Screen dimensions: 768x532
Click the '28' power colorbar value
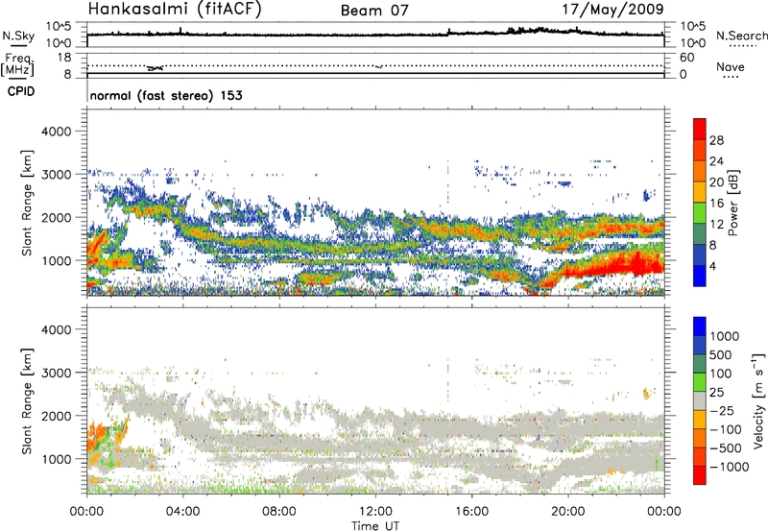point(716,140)
